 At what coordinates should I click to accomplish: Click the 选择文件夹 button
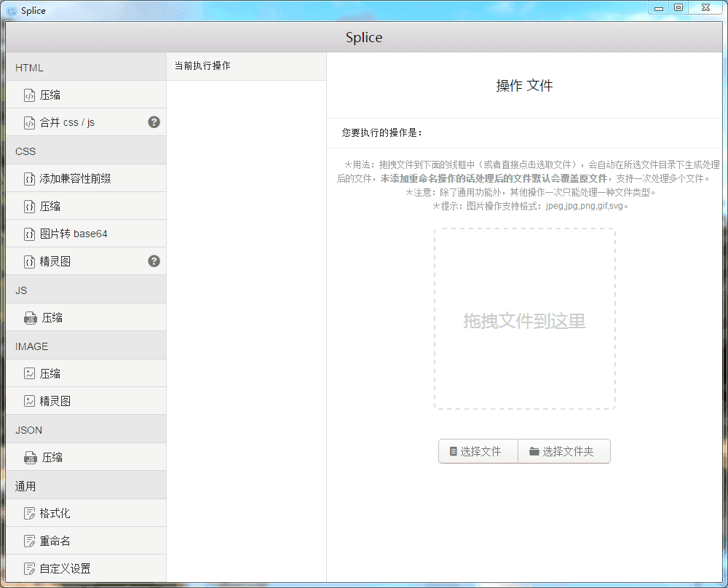564,451
